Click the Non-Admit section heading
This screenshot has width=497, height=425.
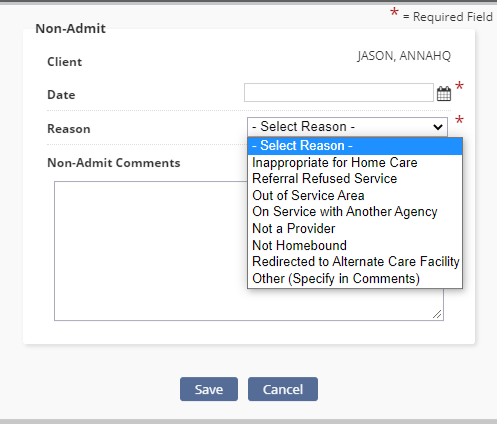(x=71, y=29)
